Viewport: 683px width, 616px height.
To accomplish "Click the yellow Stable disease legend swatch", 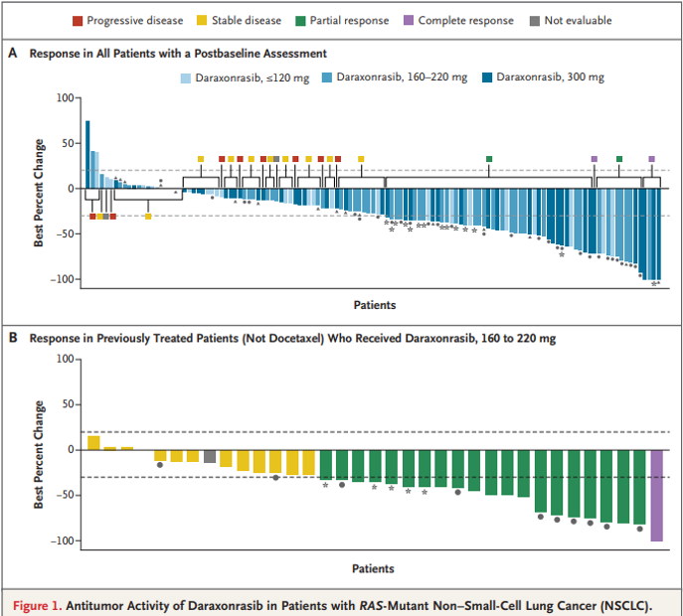I will [202, 21].
